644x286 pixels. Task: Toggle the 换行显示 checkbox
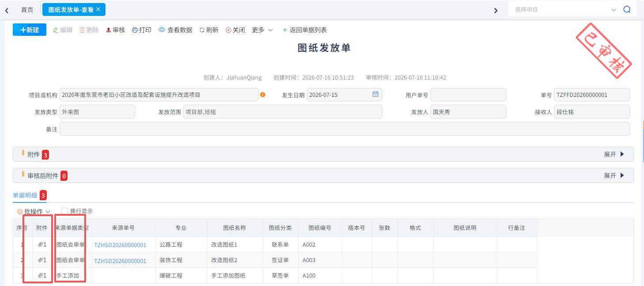tap(65, 211)
